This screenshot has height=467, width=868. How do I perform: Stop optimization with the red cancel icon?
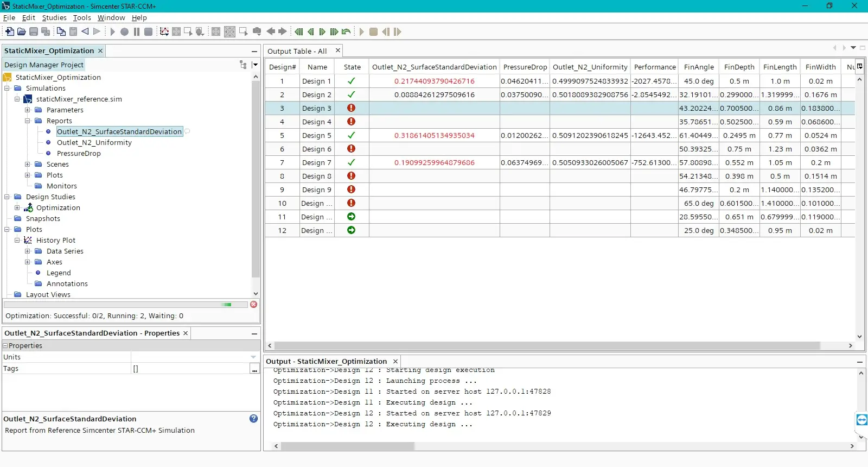point(253,305)
